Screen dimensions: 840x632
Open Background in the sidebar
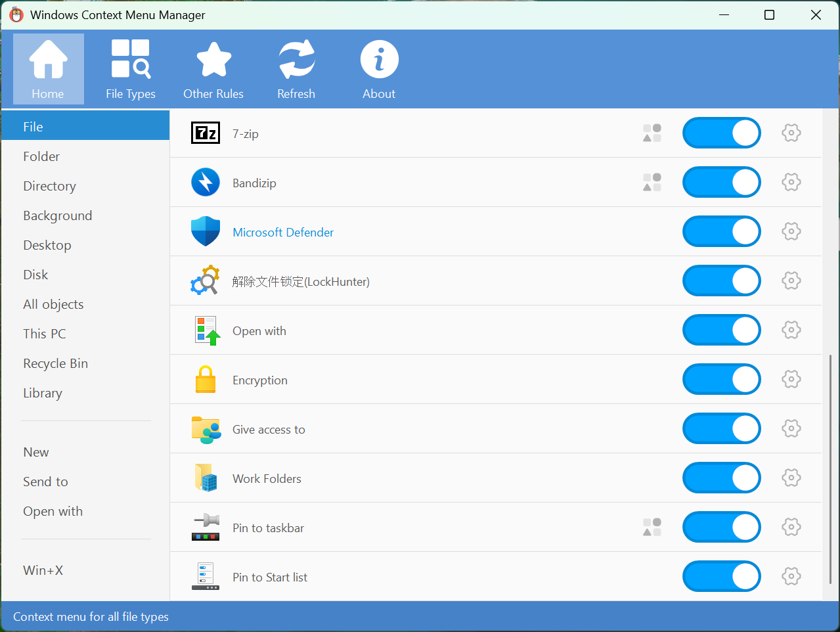point(85,215)
